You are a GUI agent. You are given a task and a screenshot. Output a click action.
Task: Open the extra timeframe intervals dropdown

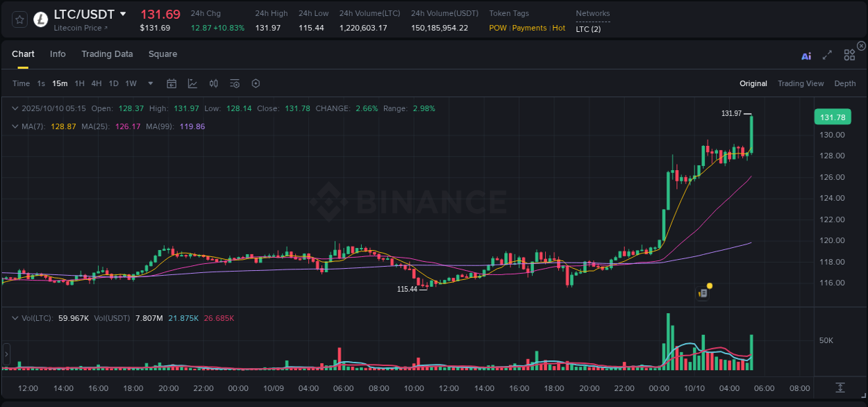pyautogui.click(x=149, y=83)
